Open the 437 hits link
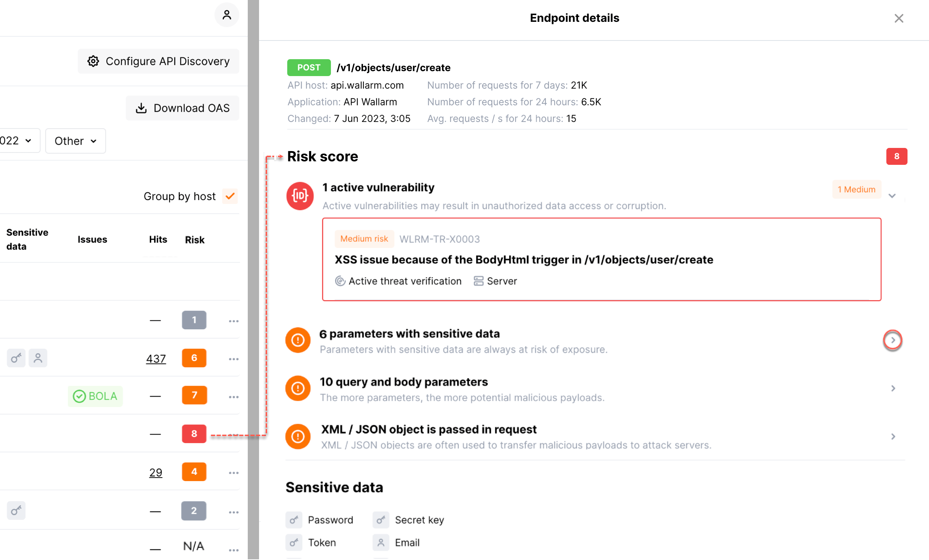 156,359
